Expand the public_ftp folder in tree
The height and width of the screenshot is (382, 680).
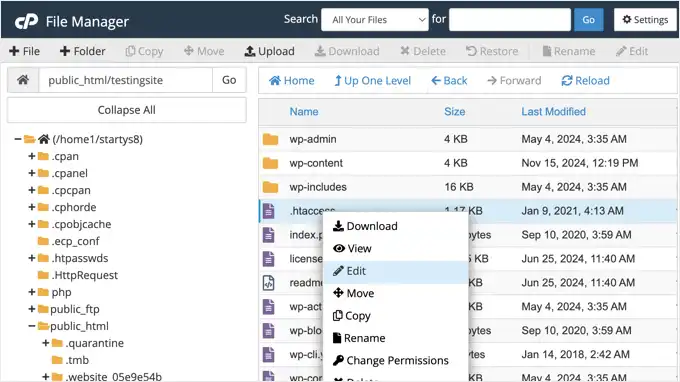[x=32, y=309]
